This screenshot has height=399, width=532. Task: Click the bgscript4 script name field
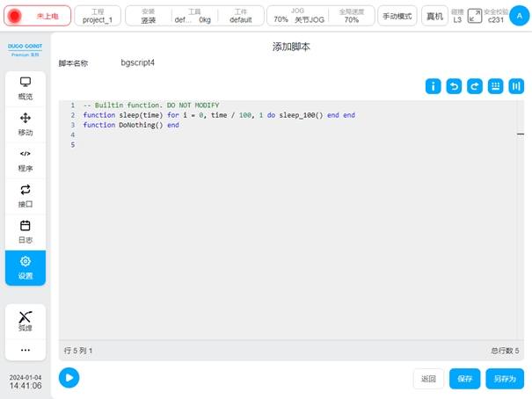pos(138,63)
